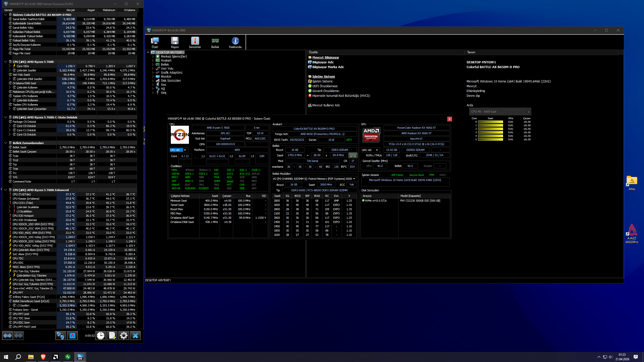This screenshot has width=644, height=362.
Task: Click the log file icon with green plus
Action: 112,335
